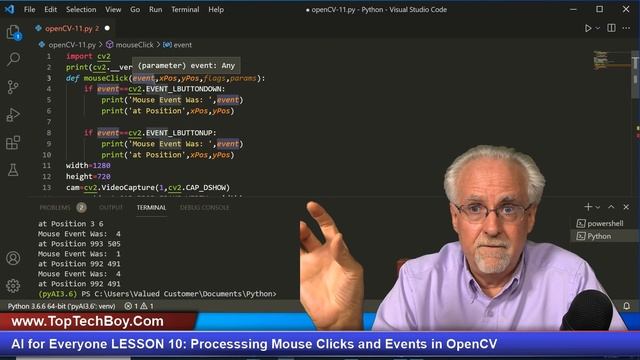Click EVENT_LBUTTONUP on line 8
Screen dimensions: 640x360
(180, 133)
